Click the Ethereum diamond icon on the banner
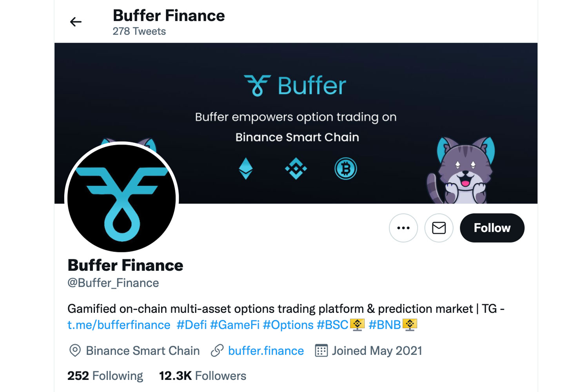This screenshot has width=588, height=392. (x=246, y=169)
